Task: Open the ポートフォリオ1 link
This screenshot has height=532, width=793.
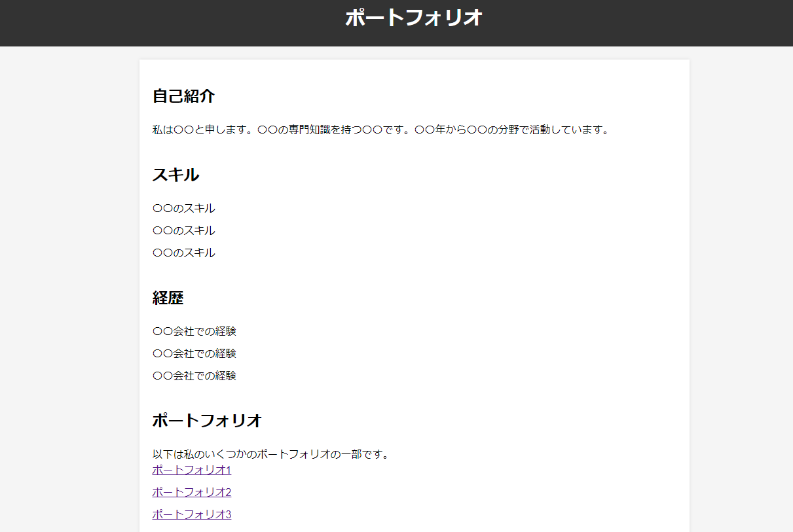Action: coord(191,470)
